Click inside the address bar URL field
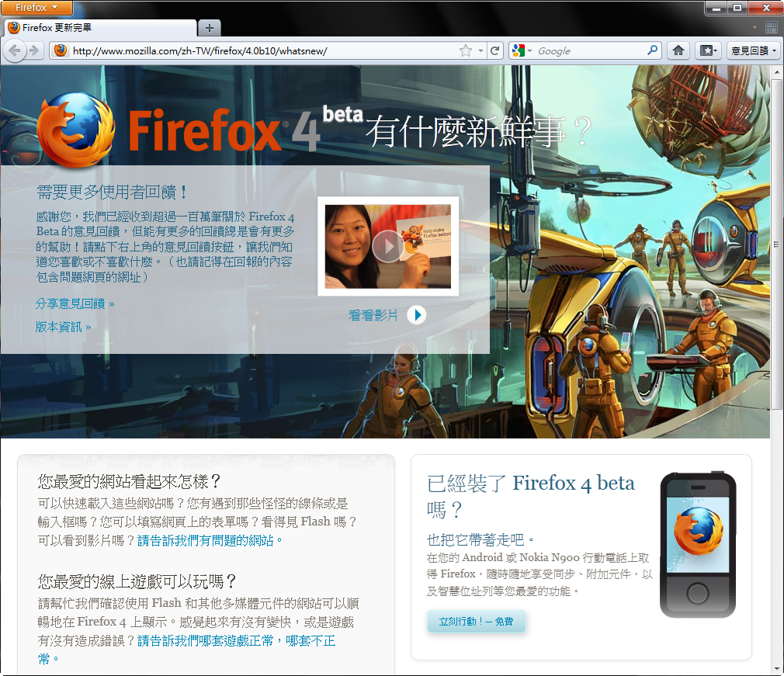Viewport: 784px width, 676px height. [x=233, y=50]
